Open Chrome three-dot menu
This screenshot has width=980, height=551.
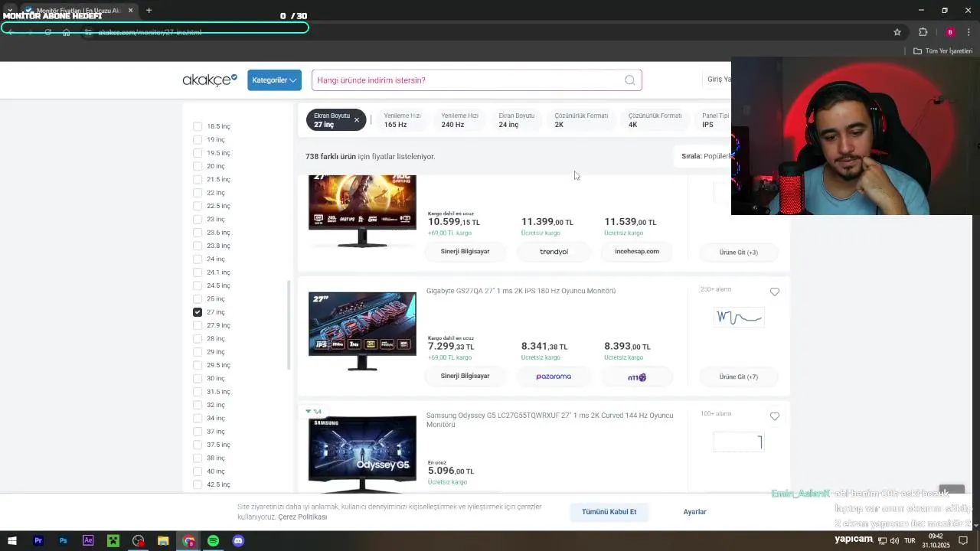(x=969, y=32)
